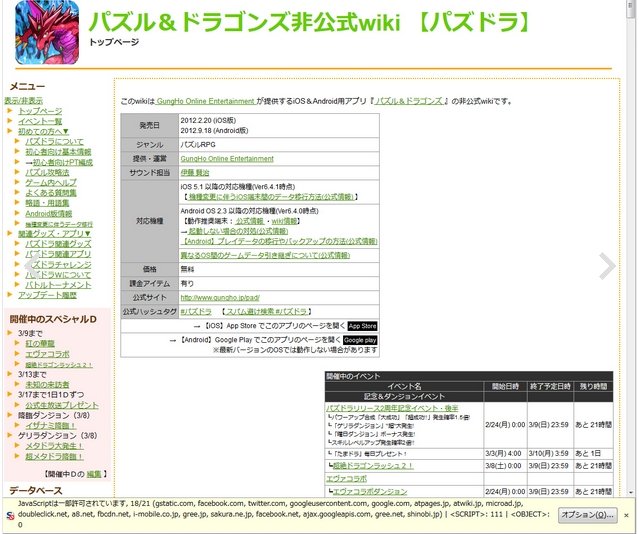Open アップデート履歴 link

tap(47, 295)
